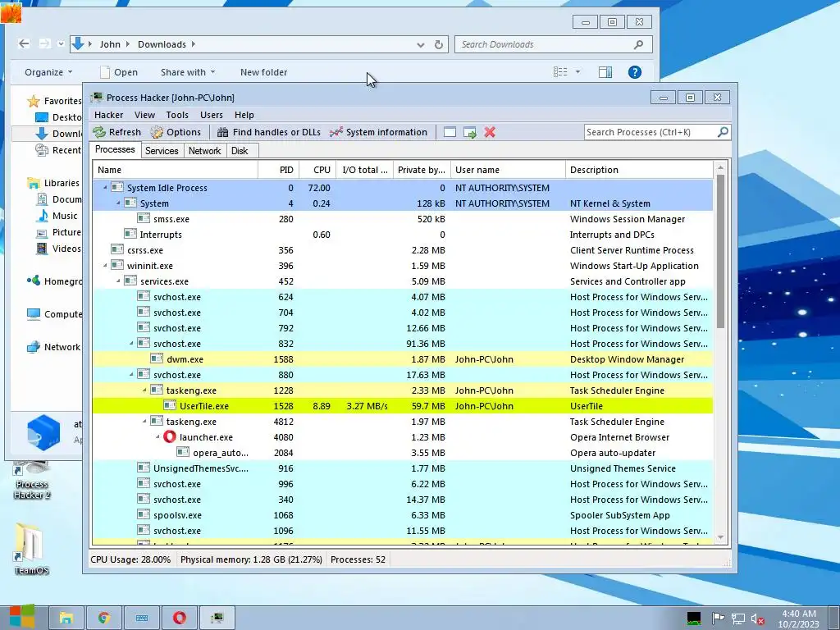840x630 pixels.
Task: Click the find window toolbar icon
Action: pos(450,132)
